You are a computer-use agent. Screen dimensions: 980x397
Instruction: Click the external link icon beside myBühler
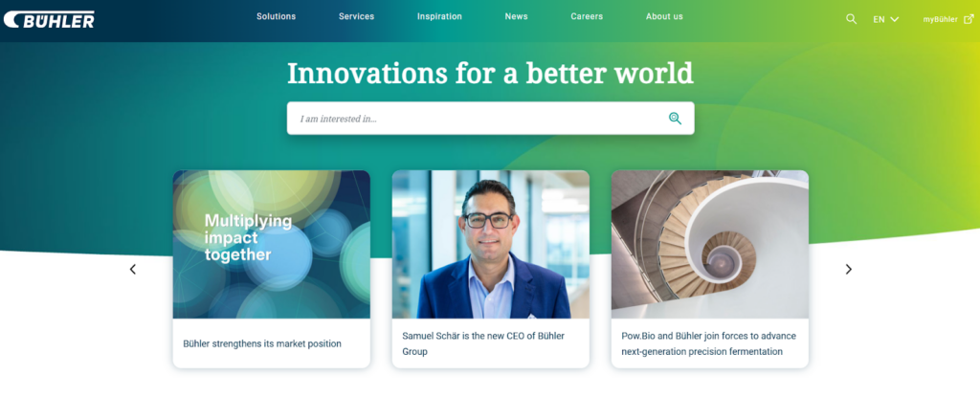[x=969, y=19]
